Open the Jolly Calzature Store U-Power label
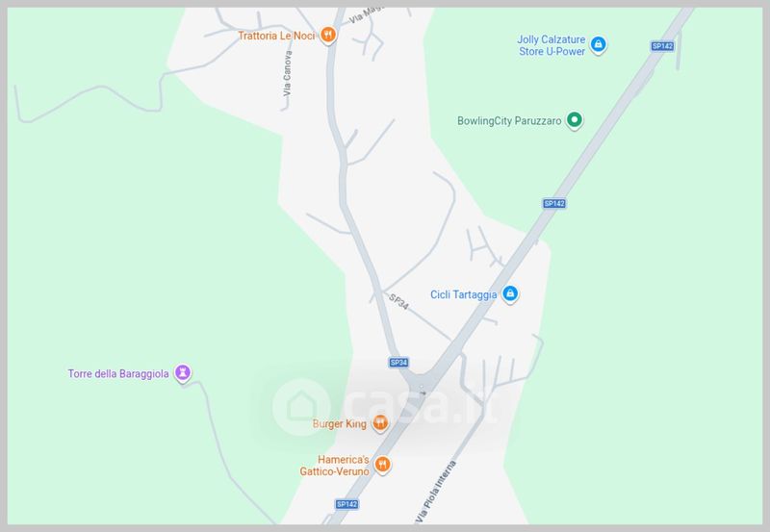 [552, 45]
